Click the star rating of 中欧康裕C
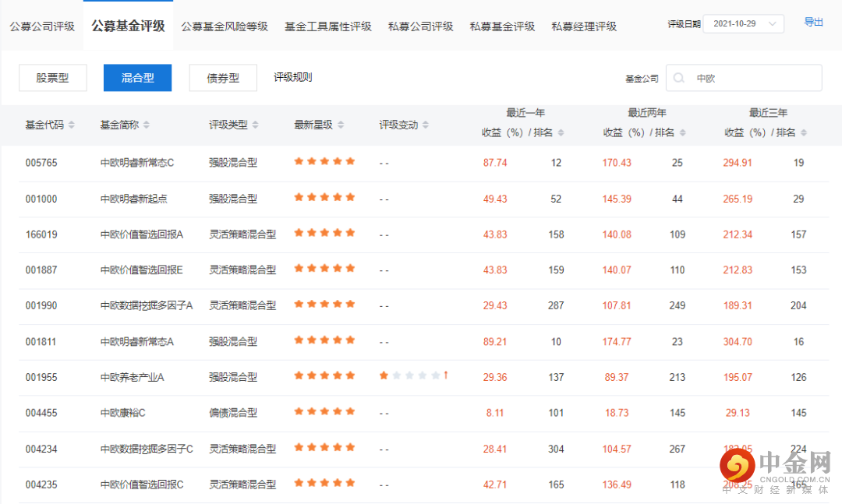This screenshot has height=504, width=842. (324, 411)
